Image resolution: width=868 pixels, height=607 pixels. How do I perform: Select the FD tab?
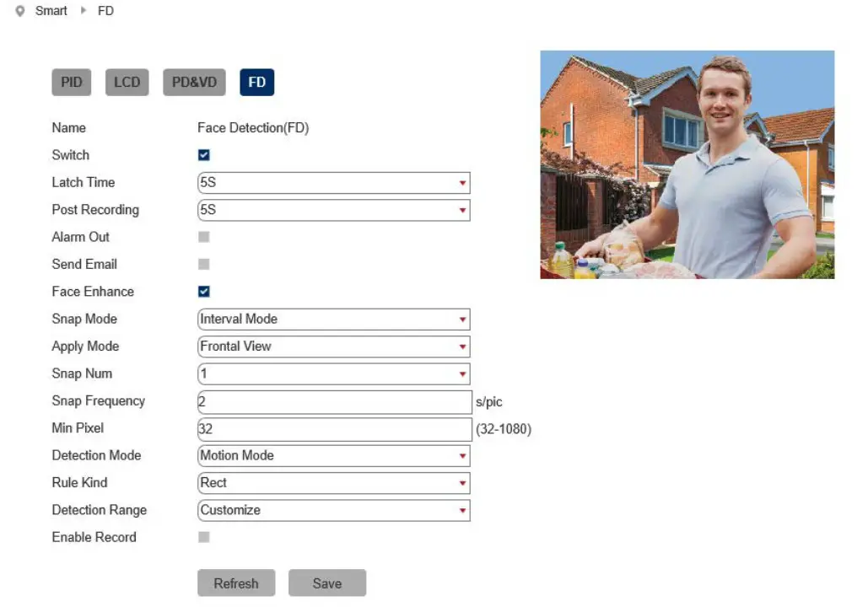coord(256,83)
